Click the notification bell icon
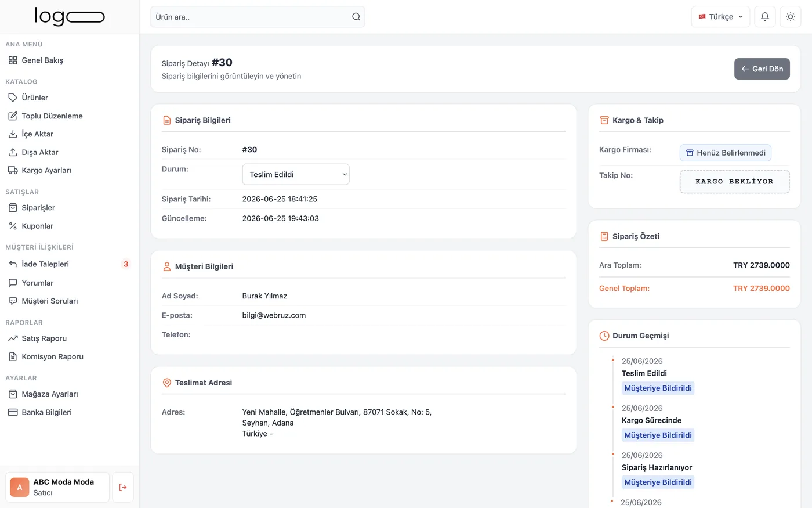 click(765, 17)
